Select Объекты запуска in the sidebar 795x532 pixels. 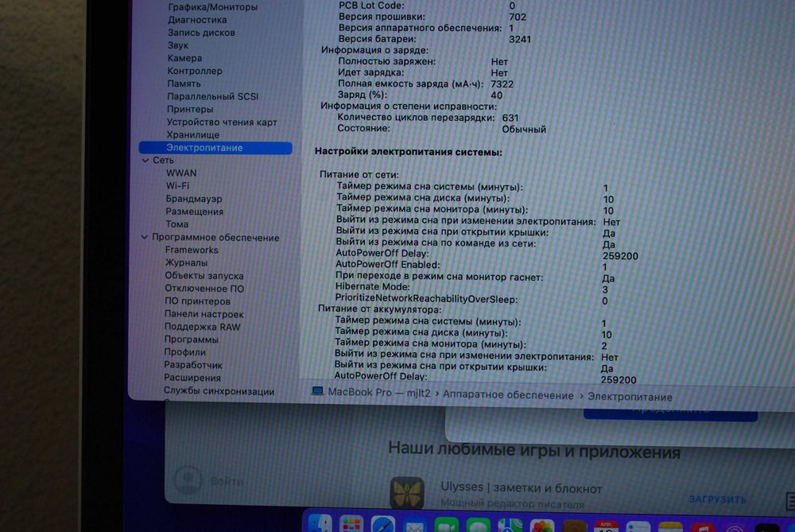(x=204, y=276)
